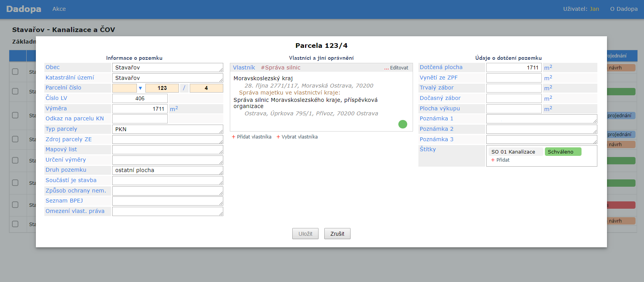This screenshot has height=282, width=644.
Task: Click the green Schváleno tag
Action: tap(563, 152)
